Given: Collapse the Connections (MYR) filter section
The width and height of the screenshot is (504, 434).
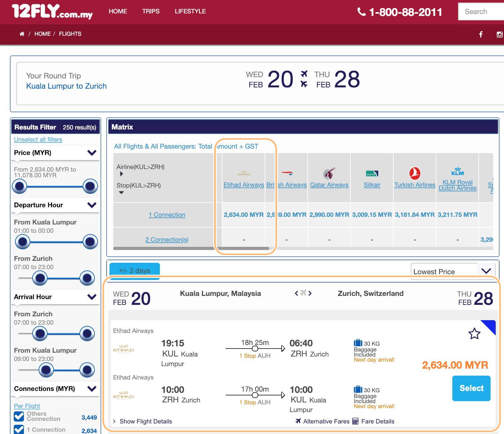Looking at the screenshot, I should point(92,389).
